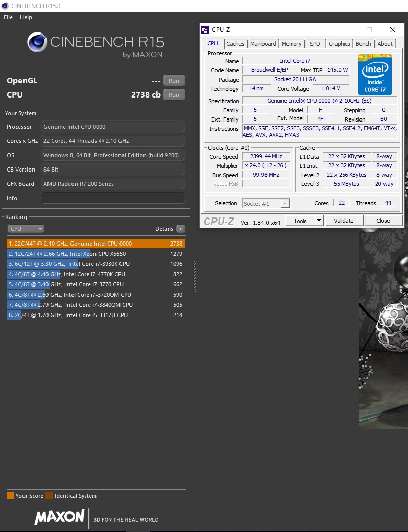Click the Level 3 55 MBytes value

(346, 184)
